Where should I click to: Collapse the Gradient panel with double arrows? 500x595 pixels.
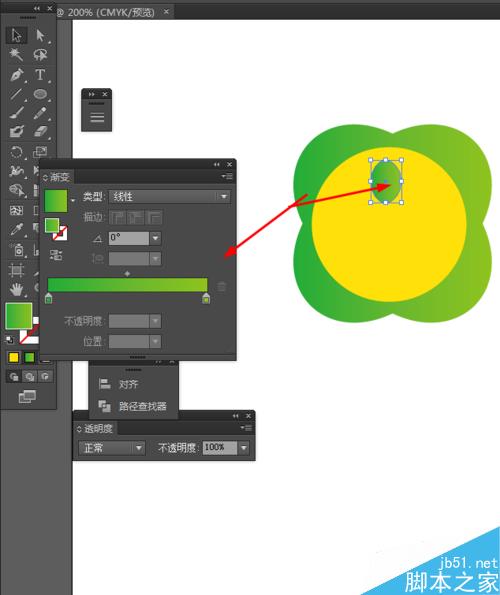tap(217, 164)
